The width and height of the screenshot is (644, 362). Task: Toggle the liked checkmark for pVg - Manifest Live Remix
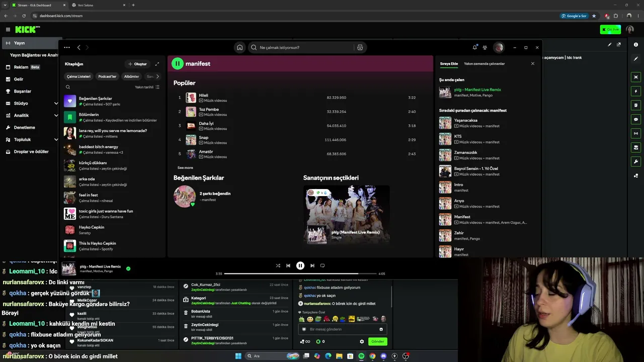pos(128,268)
